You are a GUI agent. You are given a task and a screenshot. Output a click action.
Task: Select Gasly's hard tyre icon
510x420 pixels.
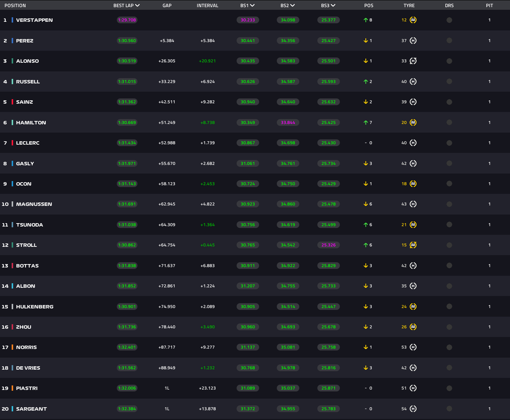pos(413,163)
